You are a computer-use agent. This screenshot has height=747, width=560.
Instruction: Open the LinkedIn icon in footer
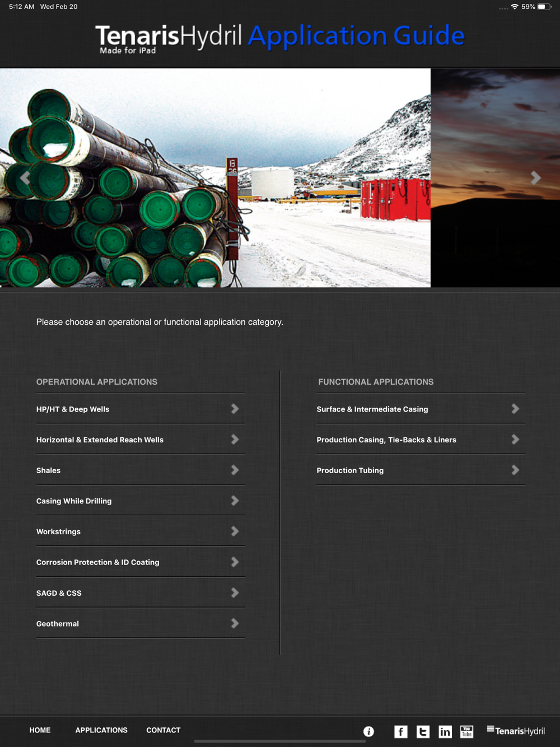[445, 731]
